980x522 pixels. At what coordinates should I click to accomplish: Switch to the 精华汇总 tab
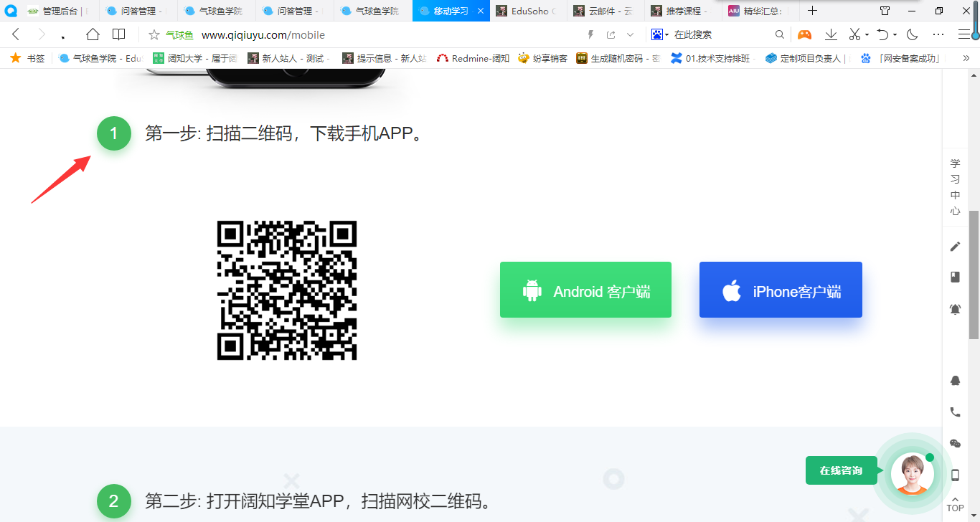[x=760, y=11]
